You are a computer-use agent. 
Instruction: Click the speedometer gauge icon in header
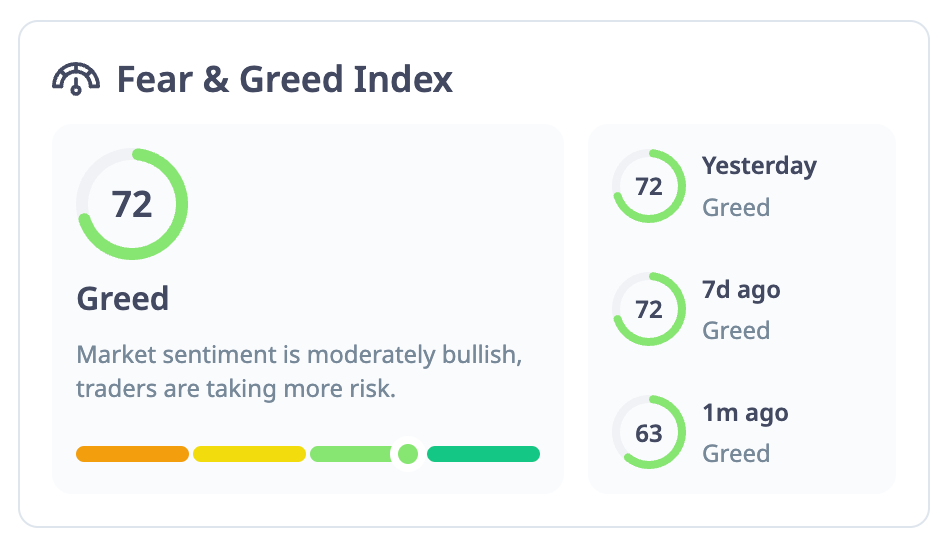76,78
